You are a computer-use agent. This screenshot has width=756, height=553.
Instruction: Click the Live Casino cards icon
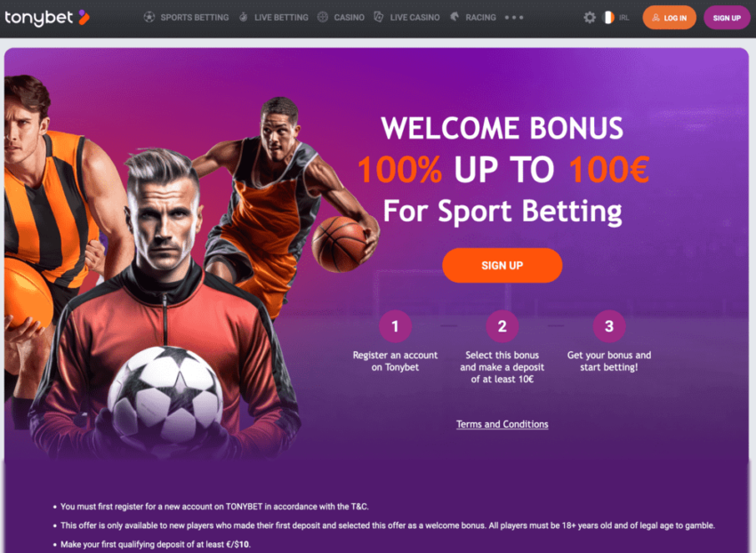(379, 18)
